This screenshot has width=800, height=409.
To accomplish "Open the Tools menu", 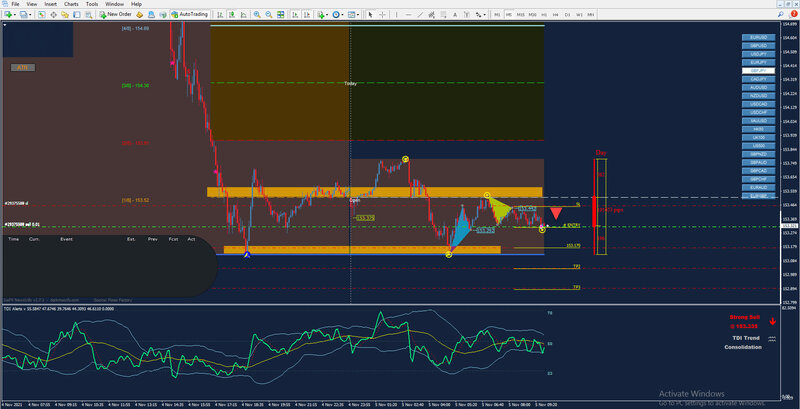I will tap(92, 4).
